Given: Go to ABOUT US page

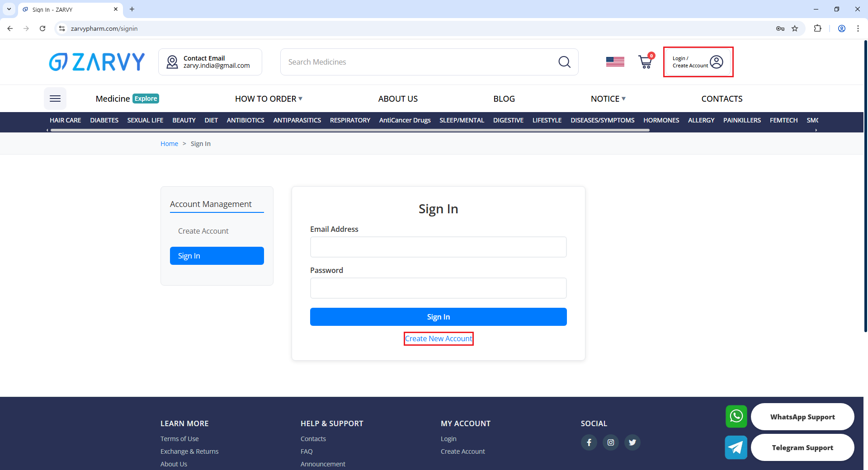Looking at the screenshot, I should [x=398, y=99].
